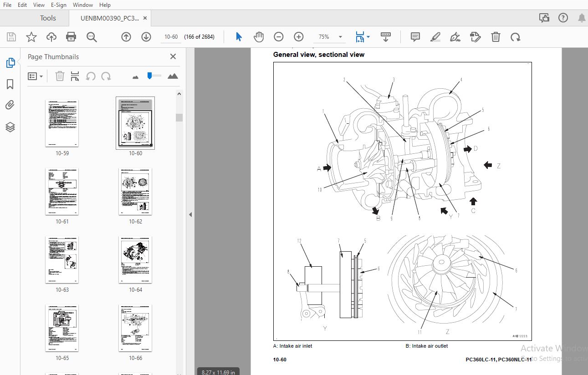
Task: Click the thumbnails panel scrollbar thumb
Action: pyautogui.click(x=179, y=117)
